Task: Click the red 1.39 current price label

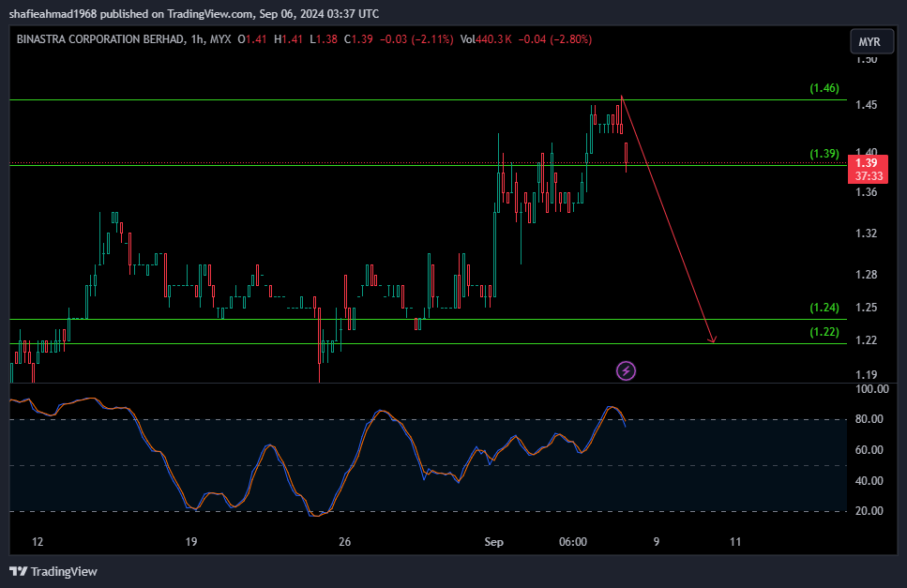Action: click(x=868, y=169)
